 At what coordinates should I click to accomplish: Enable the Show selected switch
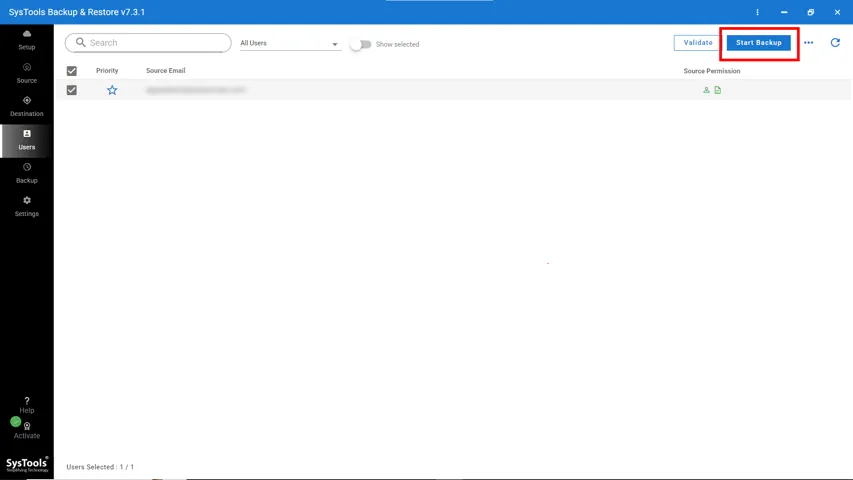pyautogui.click(x=361, y=45)
